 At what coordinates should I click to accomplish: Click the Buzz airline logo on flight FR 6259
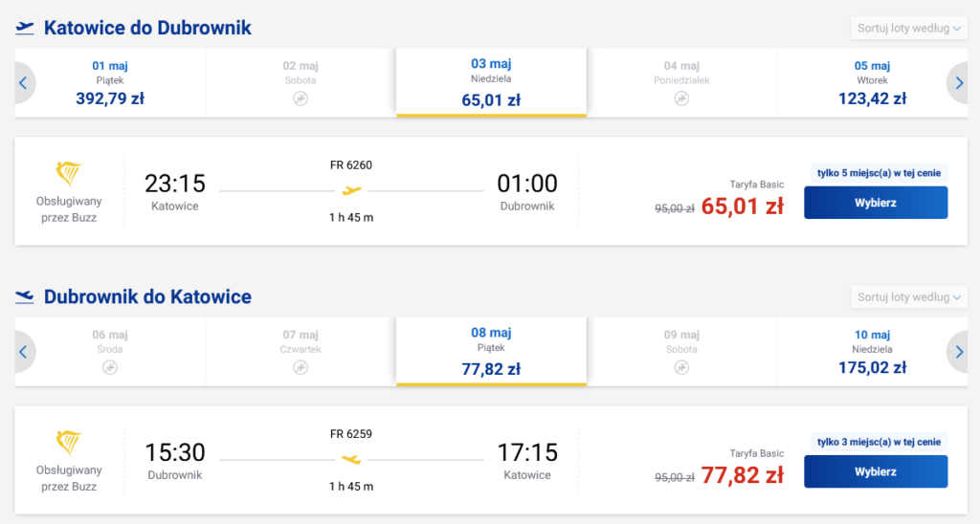coord(69,443)
